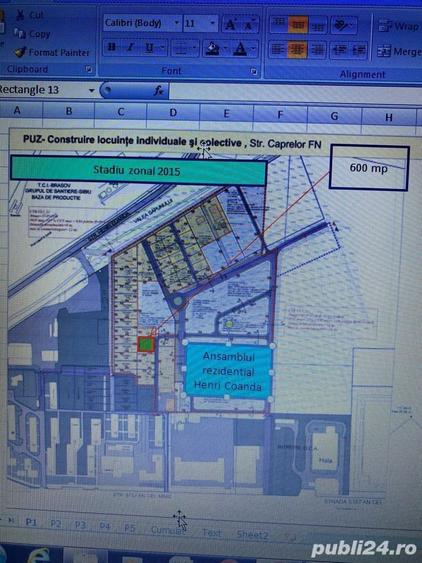The image size is (422, 563).
Task: Click the green plot square on map
Action: coord(146,344)
